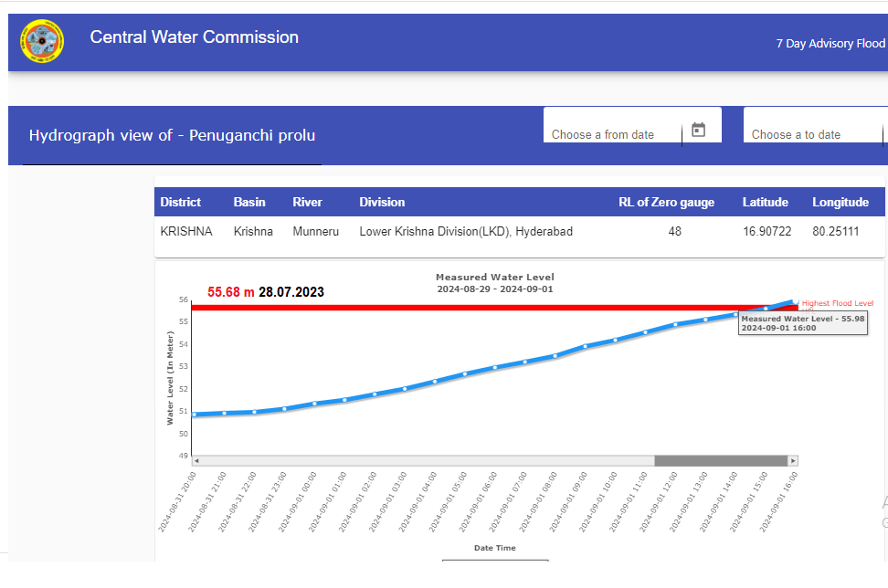Toggle the Highest Flood Level legend entry
The width and height of the screenshot is (888, 588).
pyautogui.click(x=837, y=303)
